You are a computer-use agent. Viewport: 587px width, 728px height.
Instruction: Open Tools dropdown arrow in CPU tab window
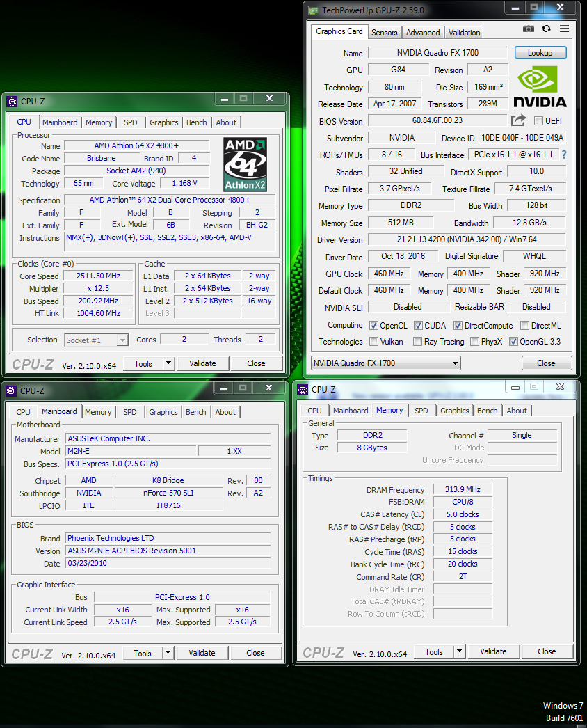tap(169, 363)
